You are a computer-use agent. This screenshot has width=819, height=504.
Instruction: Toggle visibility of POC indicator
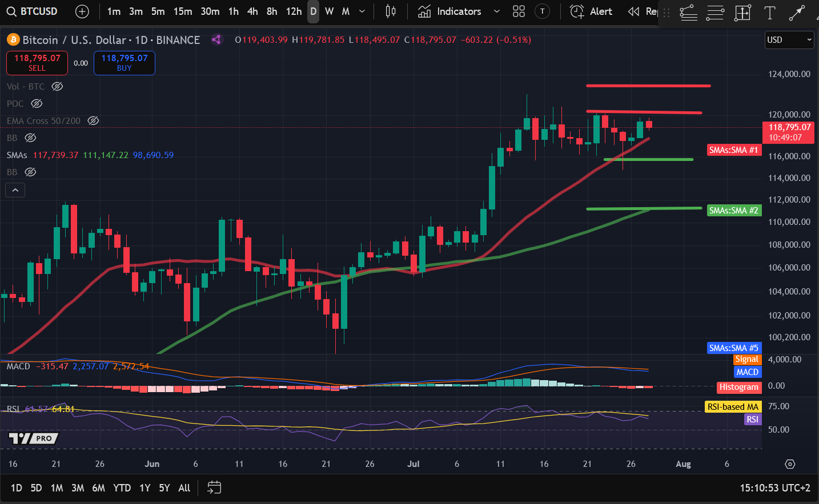pyautogui.click(x=37, y=103)
